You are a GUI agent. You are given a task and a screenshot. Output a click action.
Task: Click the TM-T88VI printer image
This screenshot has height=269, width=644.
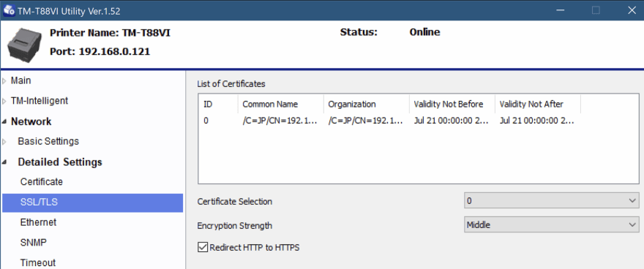coord(25,45)
